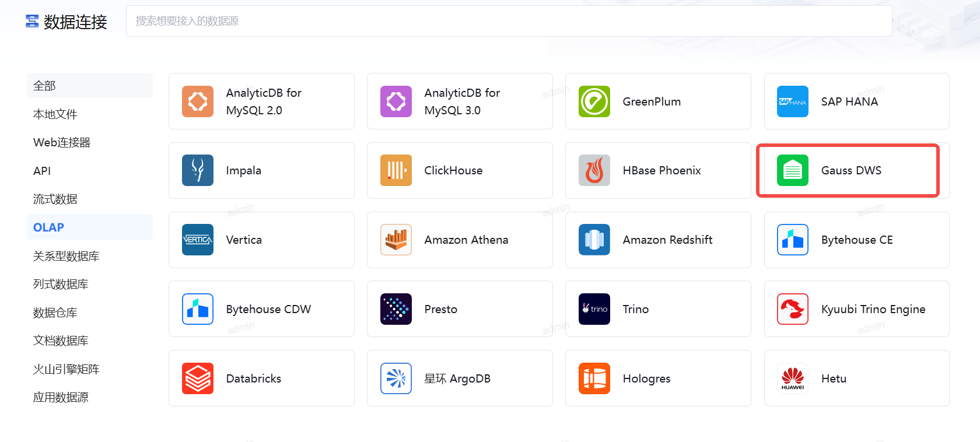Switch to the 全部 category
The image size is (980, 442).
coord(45,86)
